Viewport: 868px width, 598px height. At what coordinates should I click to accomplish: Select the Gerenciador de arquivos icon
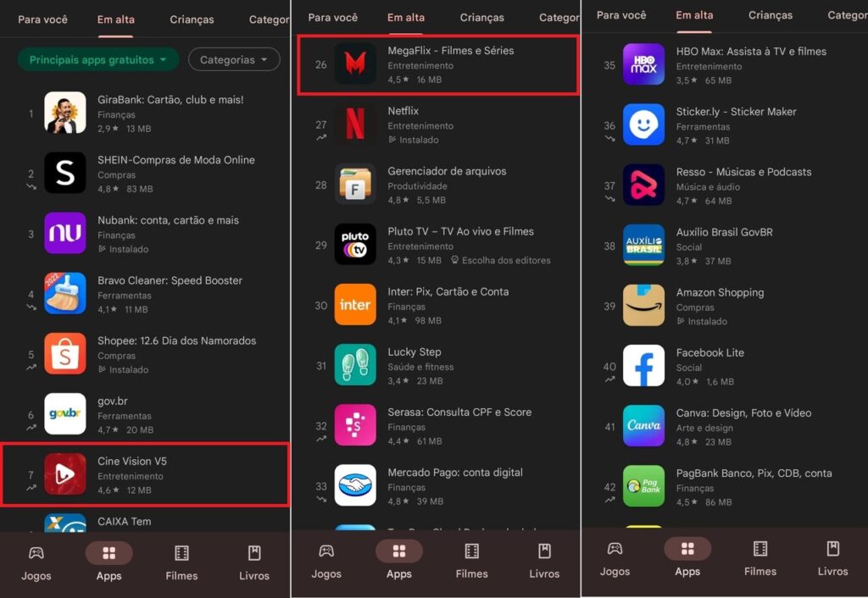coord(355,184)
